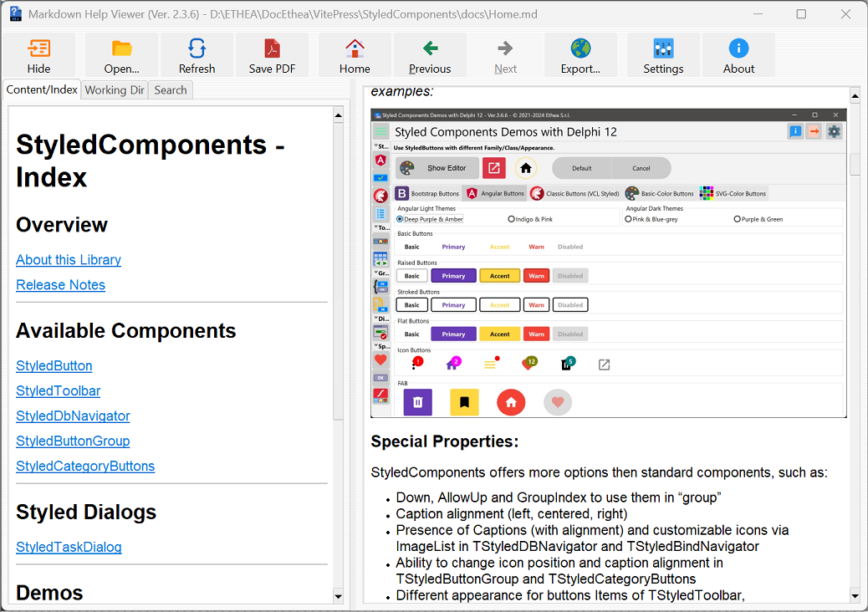Click the red round home FAB in demo
Viewport: 868px width, 612px height.
pos(511,403)
